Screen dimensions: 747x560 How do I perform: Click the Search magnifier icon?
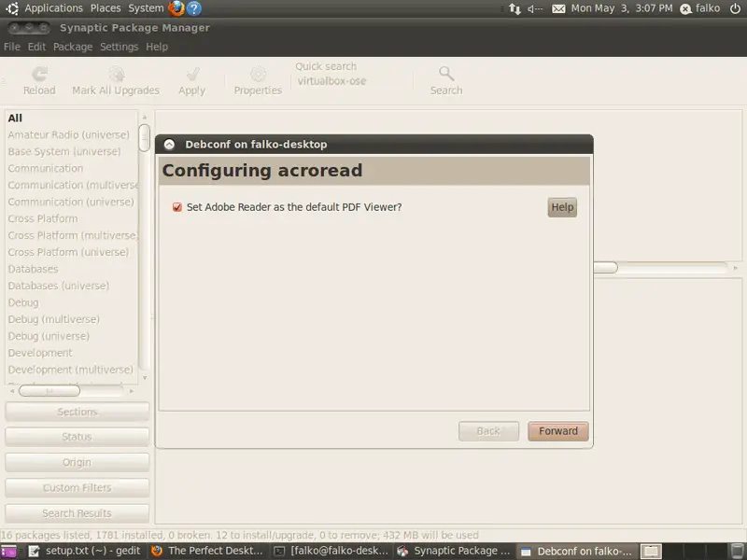point(446,74)
